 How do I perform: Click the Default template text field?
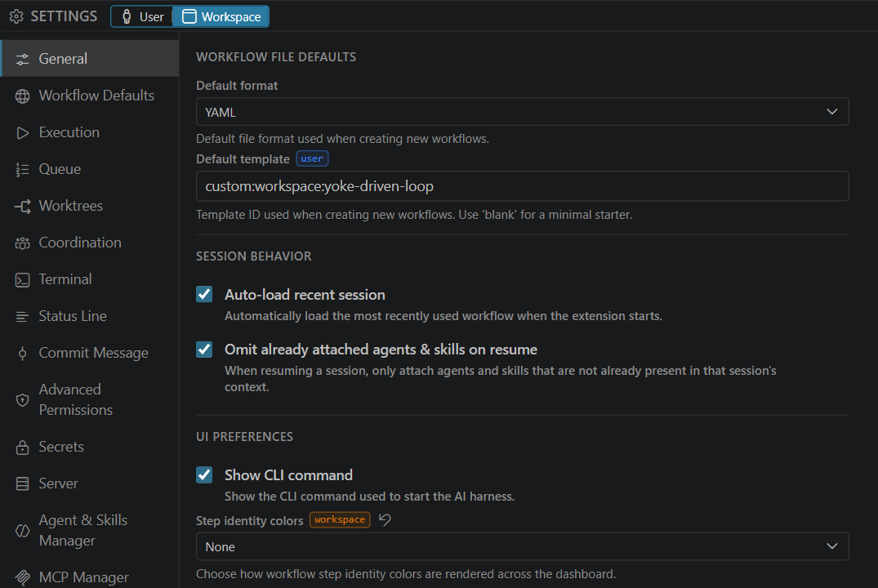[523, 186]
